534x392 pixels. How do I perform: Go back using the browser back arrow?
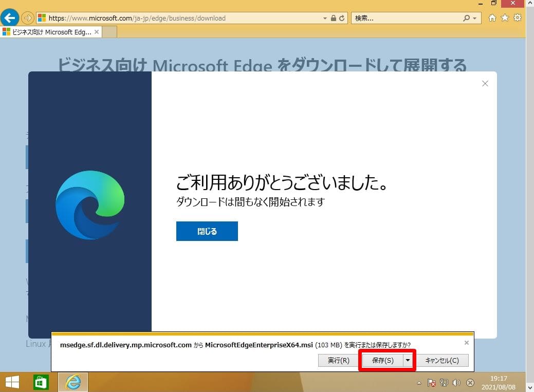point(10,17)
